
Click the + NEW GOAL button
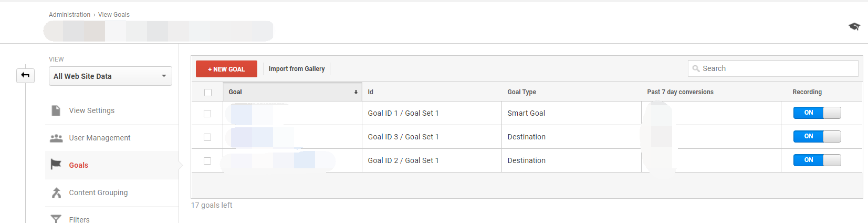pyautogui.click(x=226, y=69)
